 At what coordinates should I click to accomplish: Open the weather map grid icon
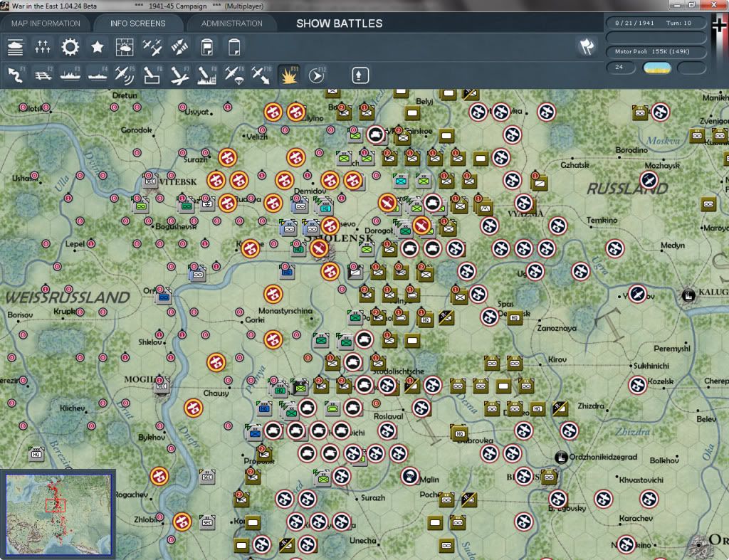pos(125,47)
